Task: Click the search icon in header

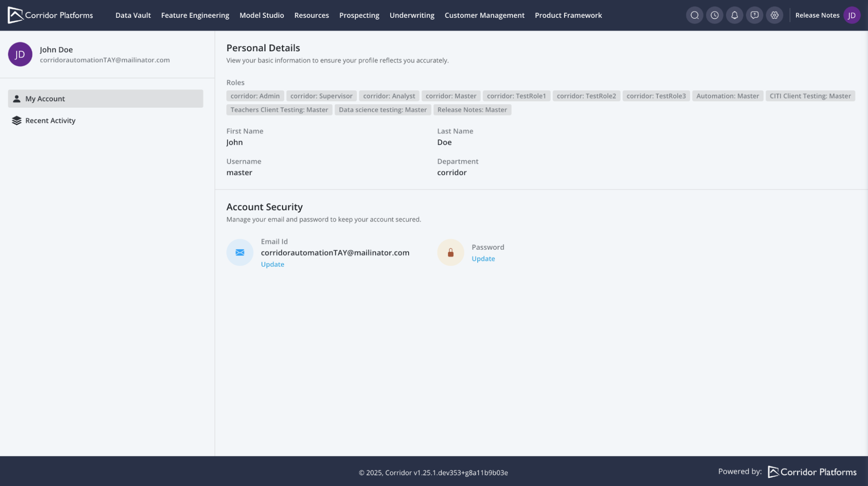Action: (x=694, y=15)
